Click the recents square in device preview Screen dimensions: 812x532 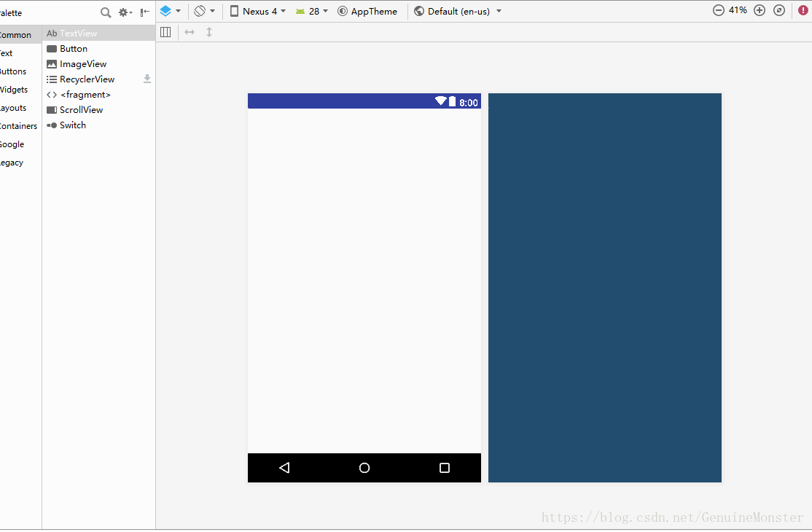[445, 468]
